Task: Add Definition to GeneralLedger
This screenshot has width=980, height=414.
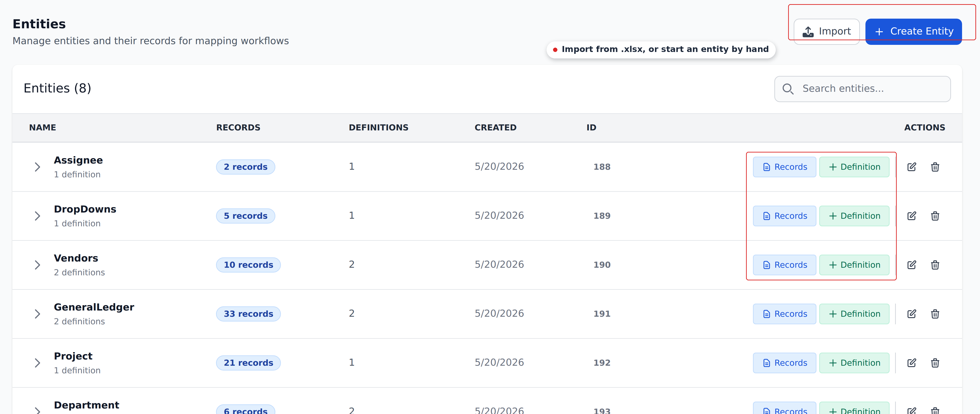Action: coord(854,314)
